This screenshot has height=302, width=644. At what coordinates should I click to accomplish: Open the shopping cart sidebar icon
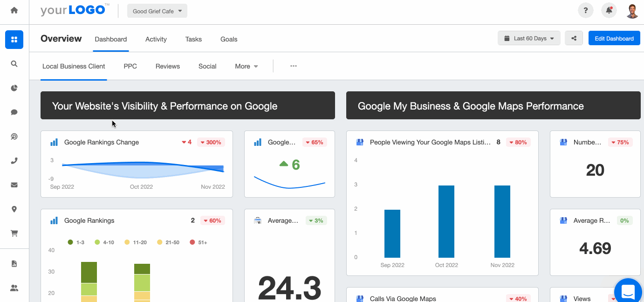[14, 233]
